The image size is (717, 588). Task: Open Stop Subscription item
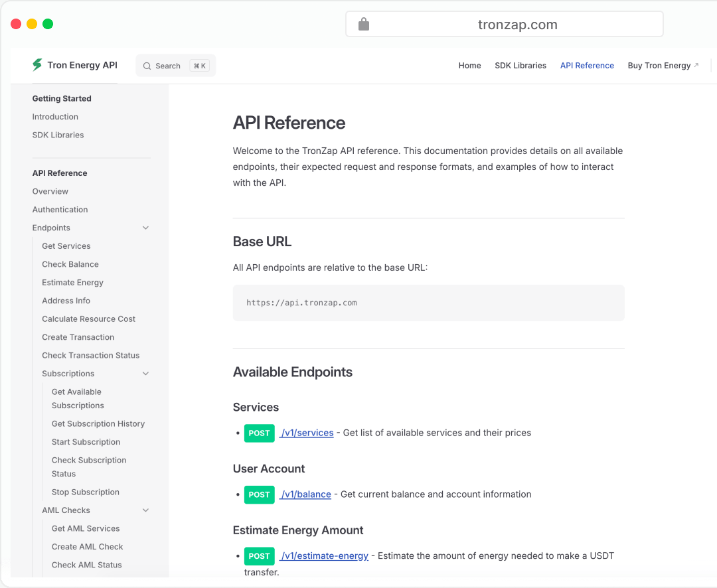(86, 492)
